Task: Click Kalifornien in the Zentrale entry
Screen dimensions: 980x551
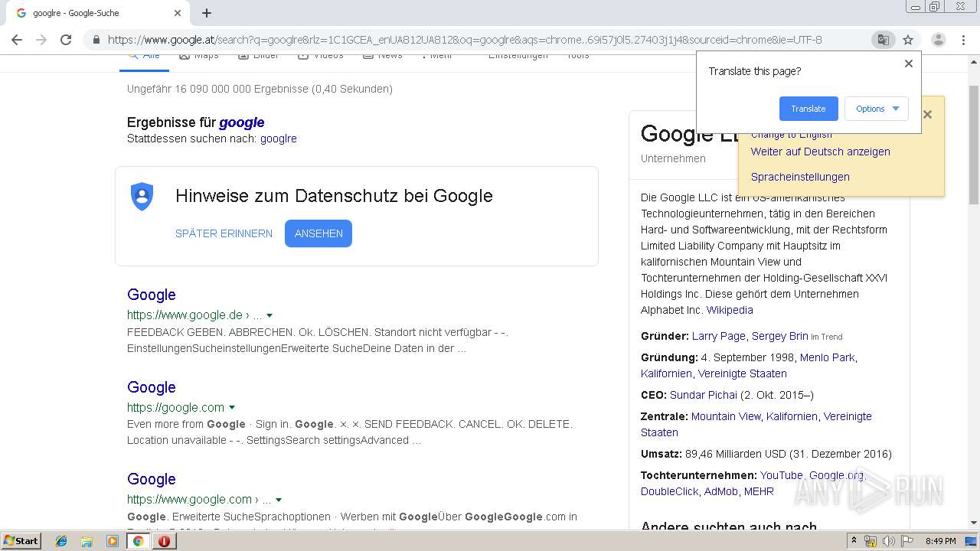Action: click(792, 416)
